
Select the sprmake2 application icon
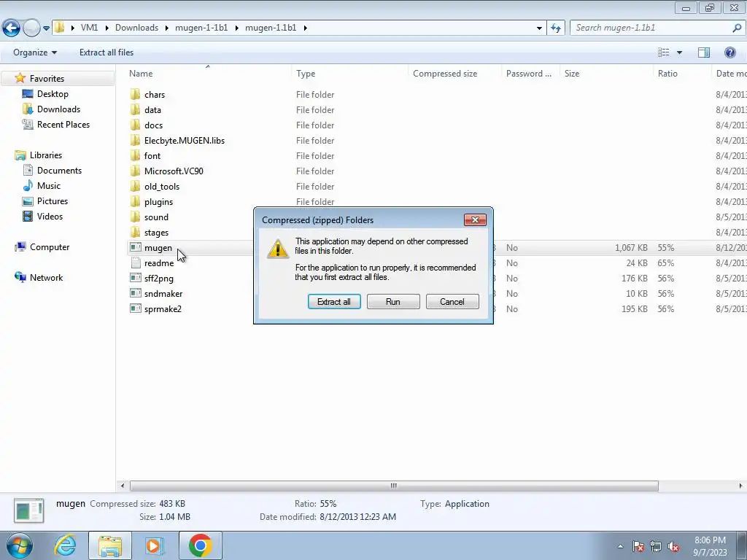(135, 308)
